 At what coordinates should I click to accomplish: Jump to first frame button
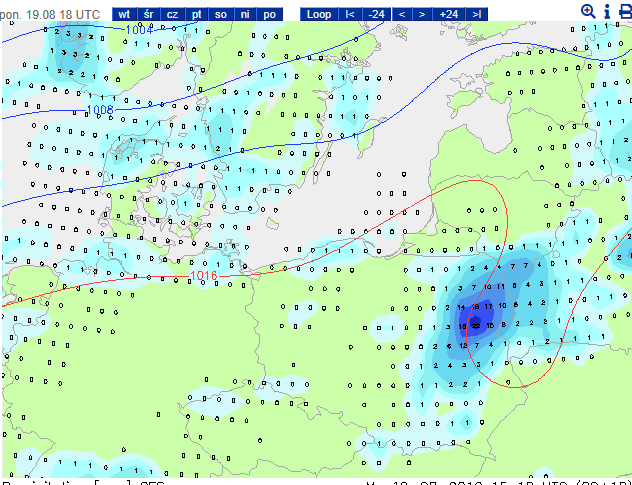(350, 14)
